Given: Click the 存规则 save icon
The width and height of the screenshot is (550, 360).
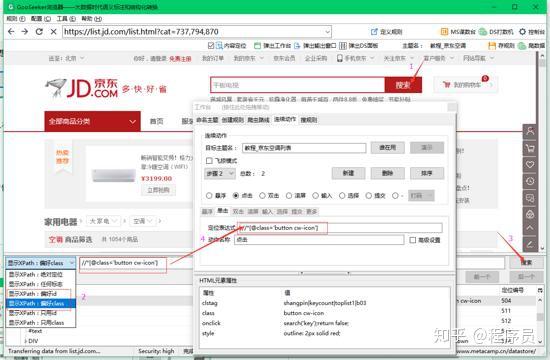Looking at the screenshot, I should pyautogui.click(x=492, y=46).
